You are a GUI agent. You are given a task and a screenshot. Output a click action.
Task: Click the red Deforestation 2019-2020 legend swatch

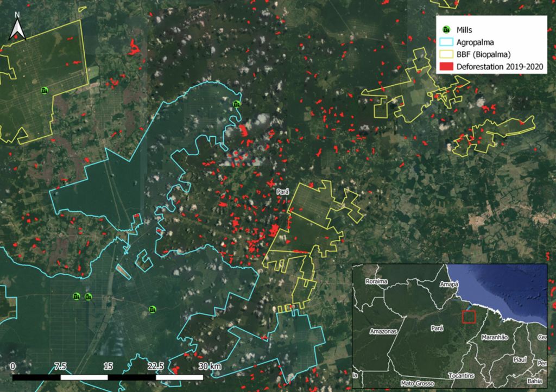coord(446,67)
